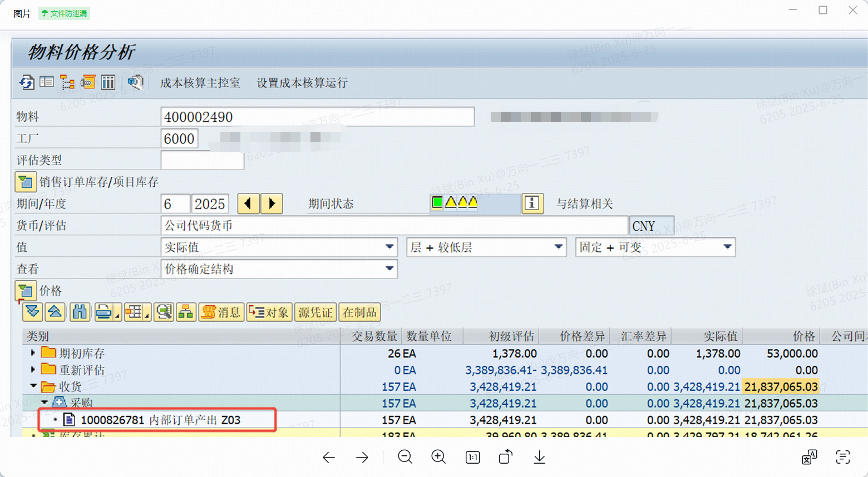
Task: Open 成本核算主控室
Action: click(x=200, y=83)
